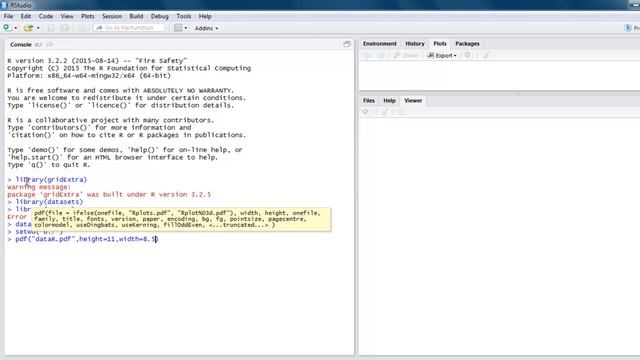Open the Session menu

click(x=112, y=16)
